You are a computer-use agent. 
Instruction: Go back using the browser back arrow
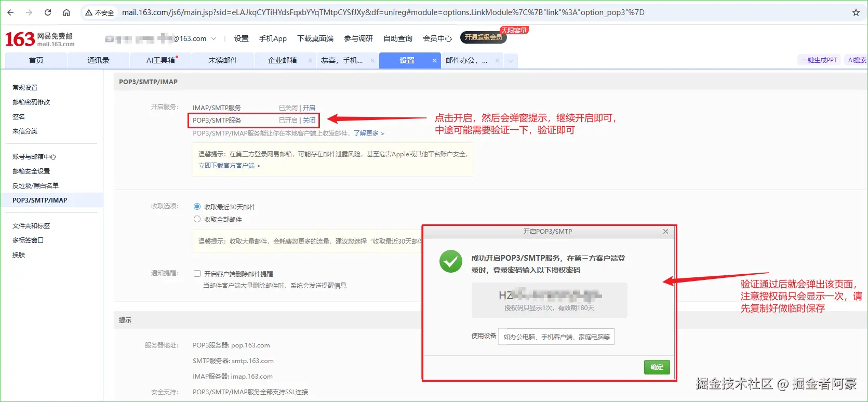[x=10, y=12]
